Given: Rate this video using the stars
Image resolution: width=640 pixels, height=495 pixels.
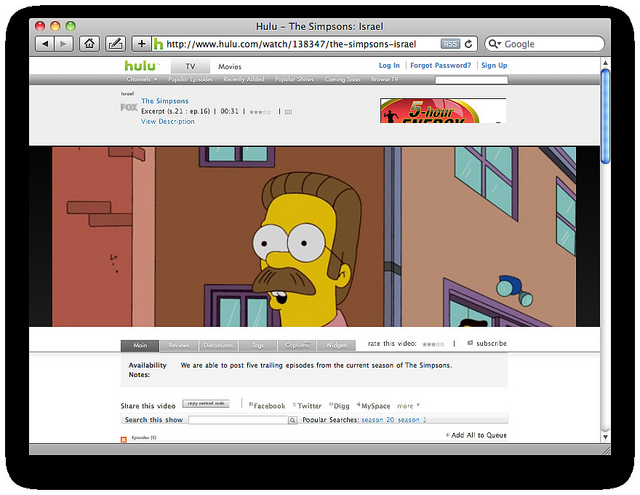Looking at the screenshot, I should (434, 344).
